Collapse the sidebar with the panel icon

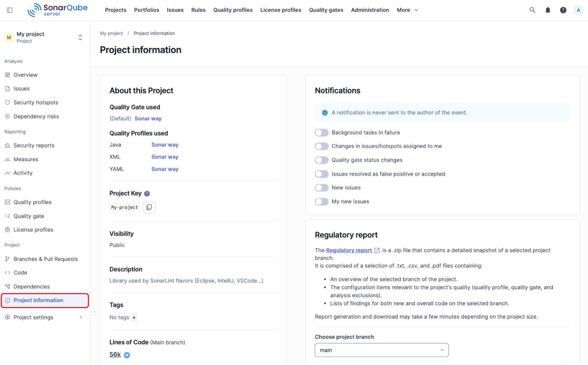9,10
